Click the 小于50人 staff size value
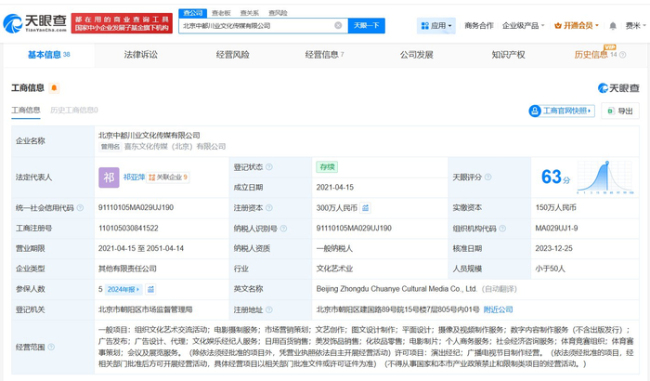The height and width of the screenshot is (381, 650). pyautogui.click(x=550, y=269)
